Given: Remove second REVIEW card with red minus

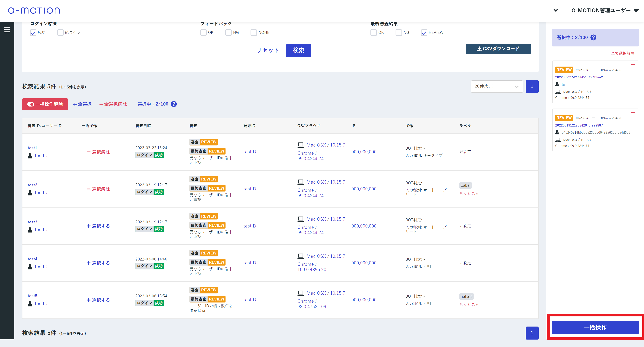Looking at the screenshot, I should [633, 113].
